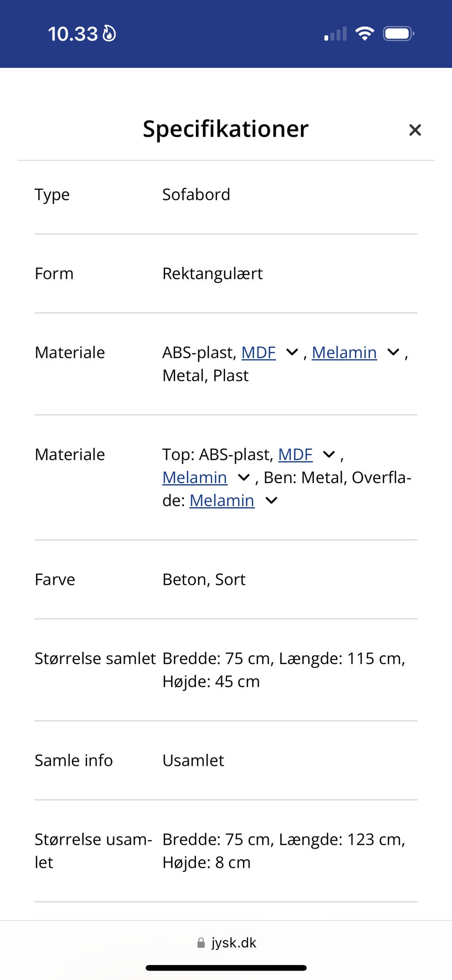The height and width of the screenshot is (980, 452).
Task: Expand the Melamin chevron in the first Materiale row
Action: pyautogui.click(x=393, y=352)
